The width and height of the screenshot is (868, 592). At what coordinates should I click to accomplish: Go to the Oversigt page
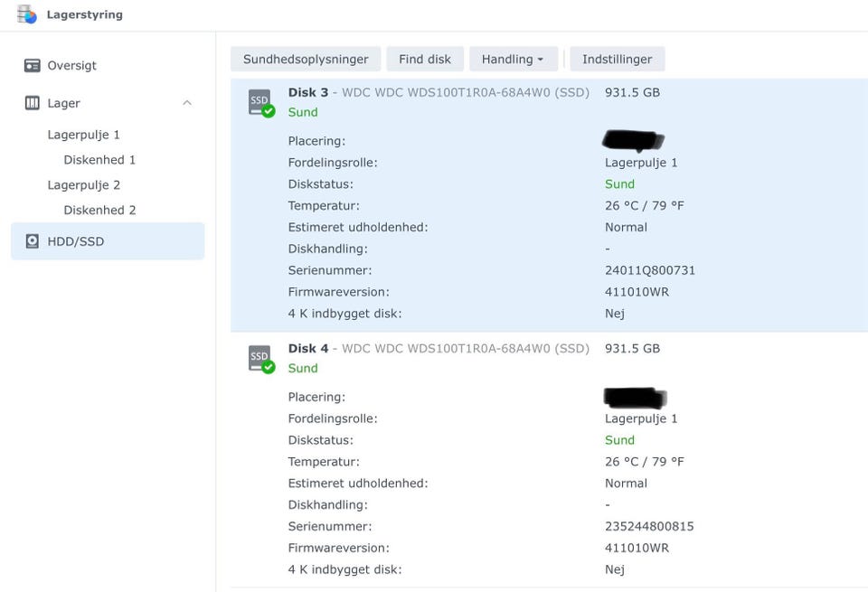click(72, 65)
